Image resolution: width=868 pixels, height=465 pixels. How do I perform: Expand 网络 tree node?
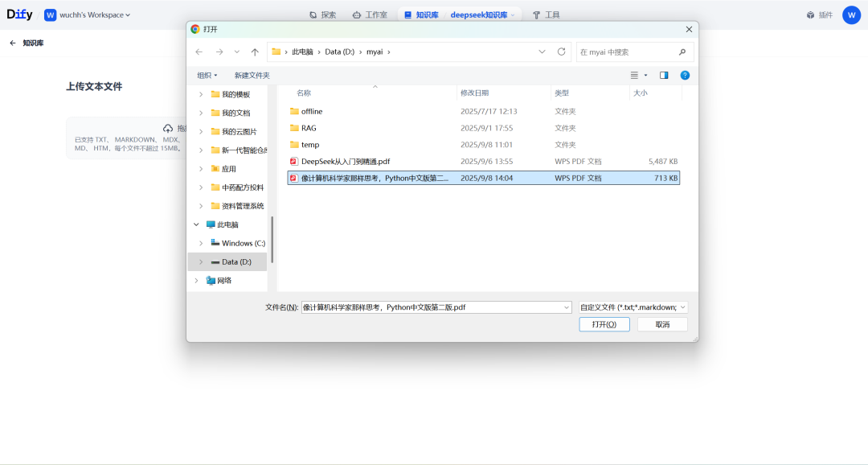click(197, 281)
